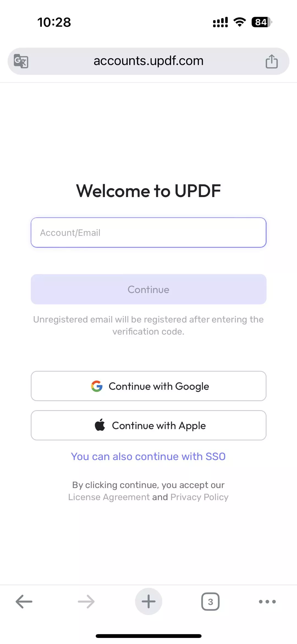This screenshot has height=644, width=297.
Task: Choose Continue with Google
Action: pos(148,386)
